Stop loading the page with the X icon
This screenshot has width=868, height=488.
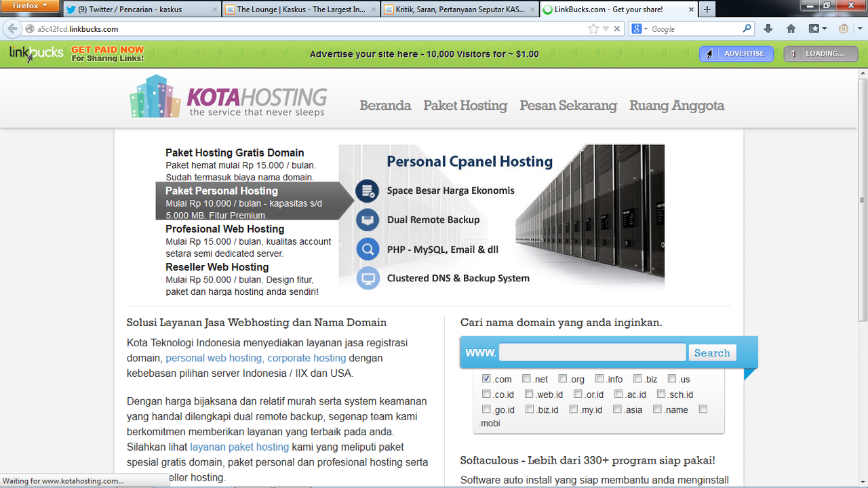(x=617, y=29)
